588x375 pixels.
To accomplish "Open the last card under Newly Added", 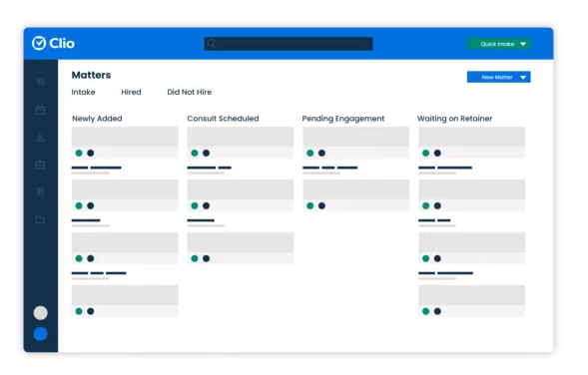I will pos(125,301).
